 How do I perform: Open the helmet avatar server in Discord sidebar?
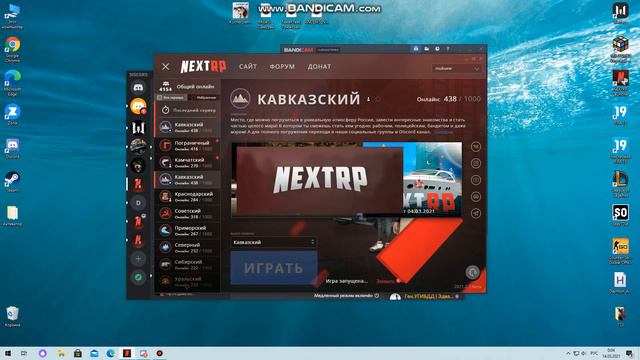tap(138, 146)
